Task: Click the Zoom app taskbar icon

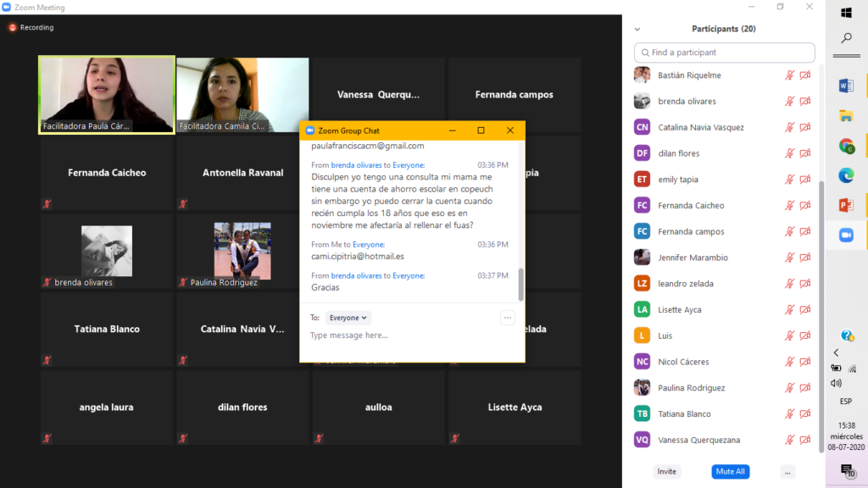Action: (x=846, y=236)
